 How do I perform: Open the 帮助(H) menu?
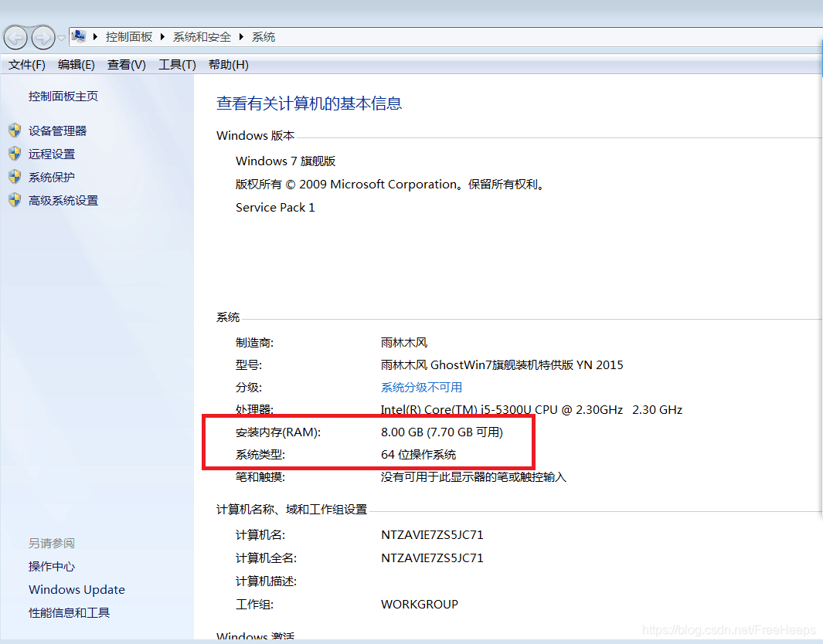[x=228, y=65]
